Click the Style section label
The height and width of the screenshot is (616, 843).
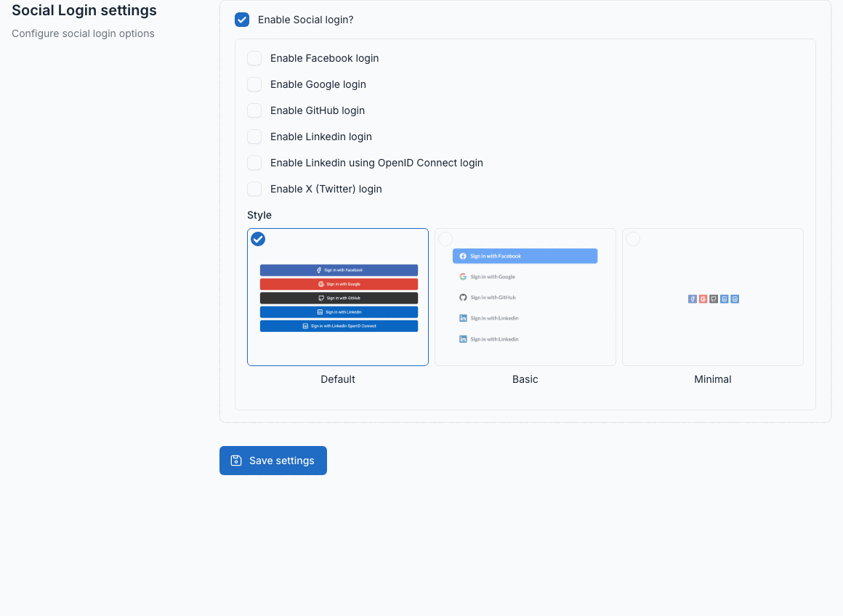tap(259, 215)
